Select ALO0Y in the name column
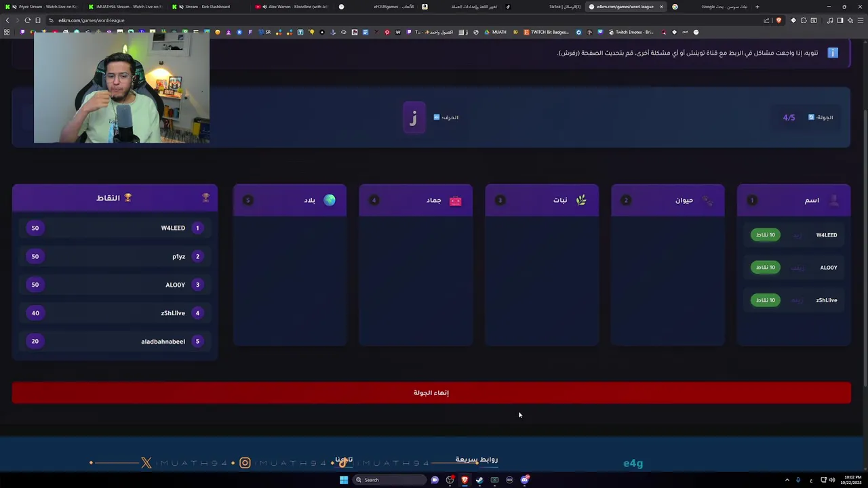 (x=829, y=268)
